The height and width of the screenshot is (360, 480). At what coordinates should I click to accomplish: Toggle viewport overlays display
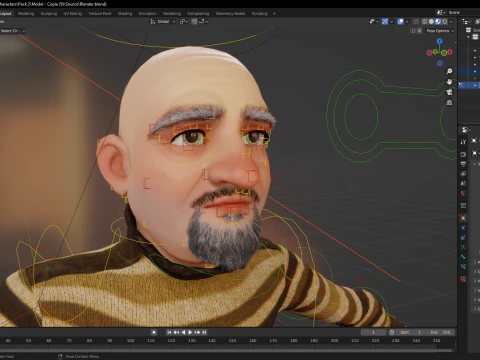tap(401, 22)
